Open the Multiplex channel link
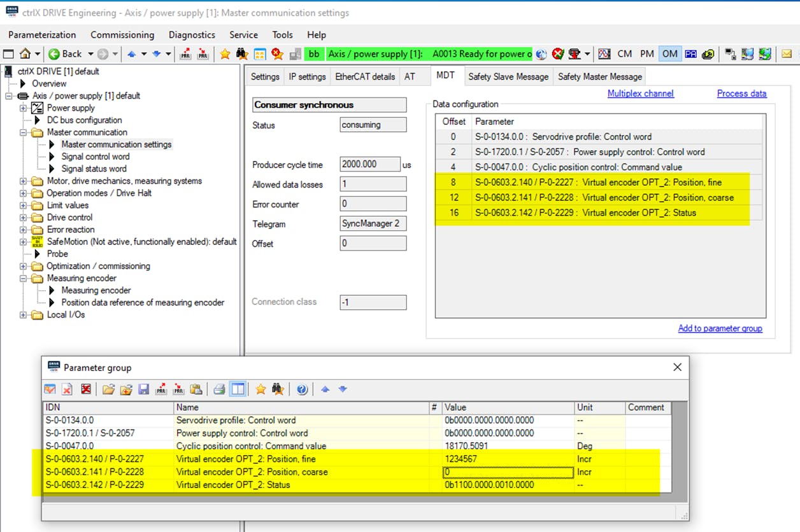Viewport: 800px width, 532px height. (640, 94)
